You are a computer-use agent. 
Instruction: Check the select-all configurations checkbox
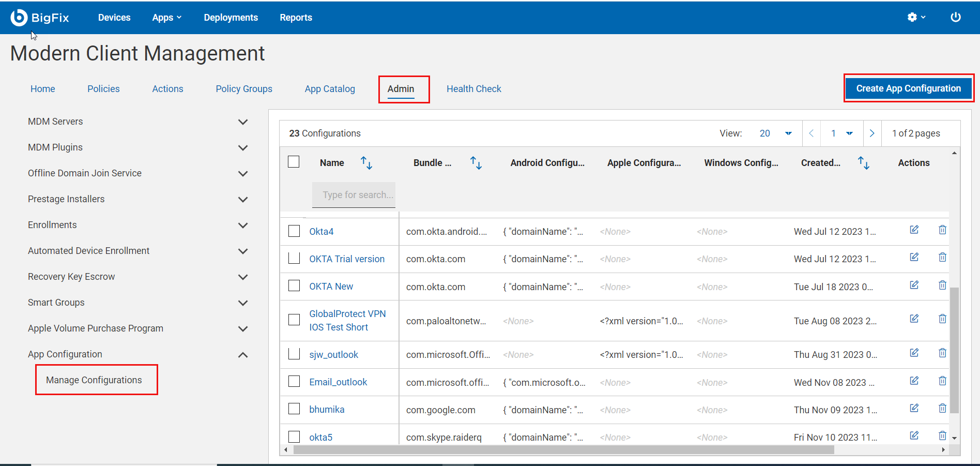[294, 161]
